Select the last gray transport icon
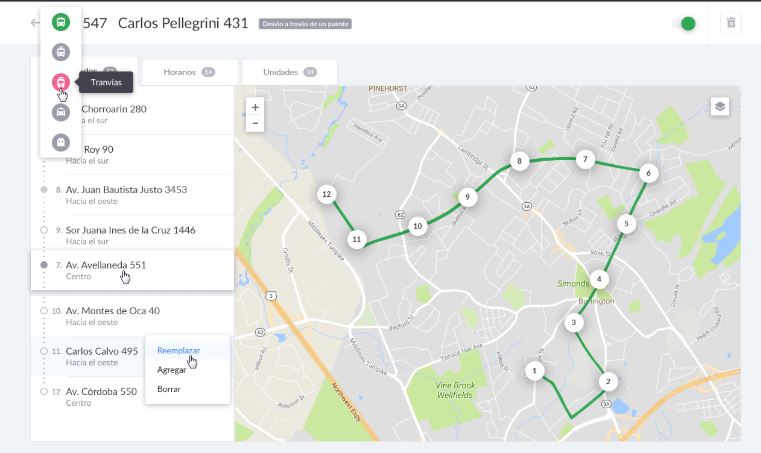 (61, 142)
